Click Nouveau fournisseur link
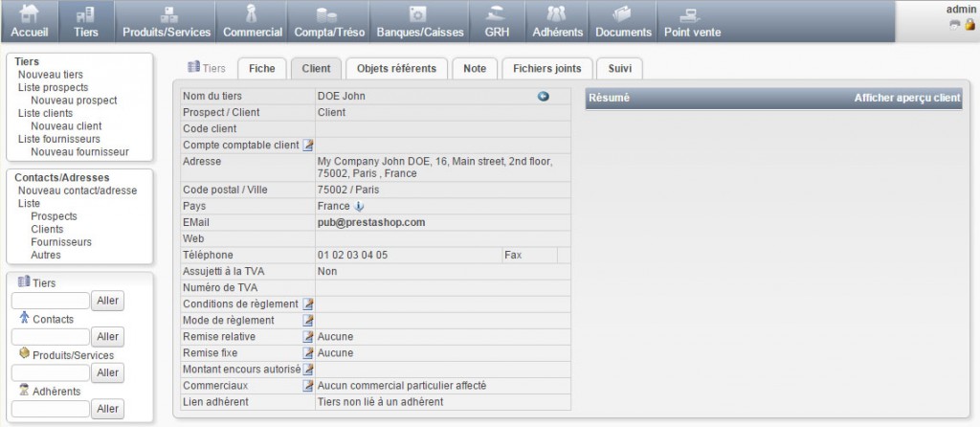Image resolution: width=980 pixels, height=427 pixels. pos(80,151)
